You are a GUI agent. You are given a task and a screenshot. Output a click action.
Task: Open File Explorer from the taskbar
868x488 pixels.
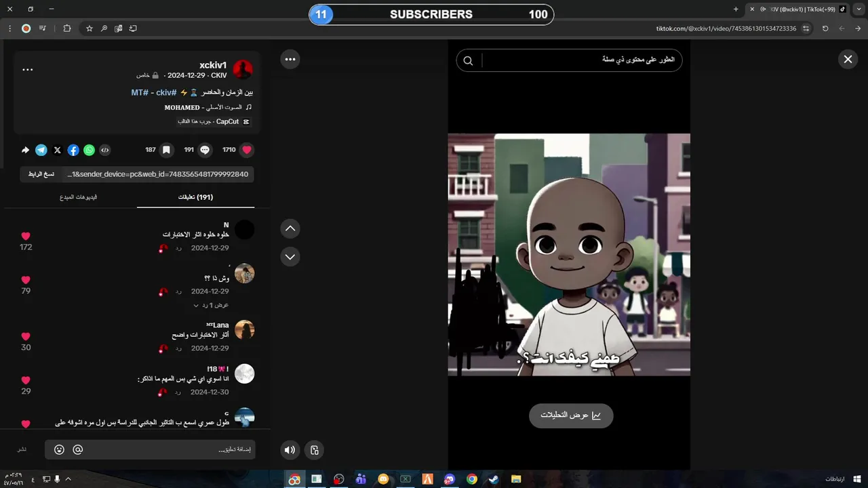pos(516,479)
